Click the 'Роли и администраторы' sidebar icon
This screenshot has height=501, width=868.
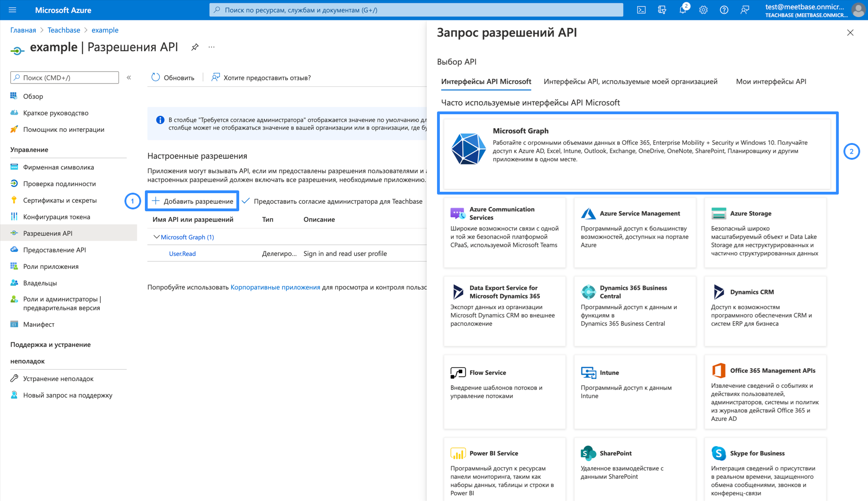tap(14, 299)
